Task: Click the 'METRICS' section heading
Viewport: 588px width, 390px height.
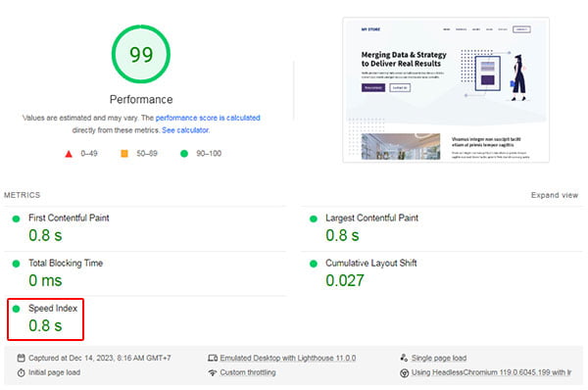Action: [x=23, y=195]
